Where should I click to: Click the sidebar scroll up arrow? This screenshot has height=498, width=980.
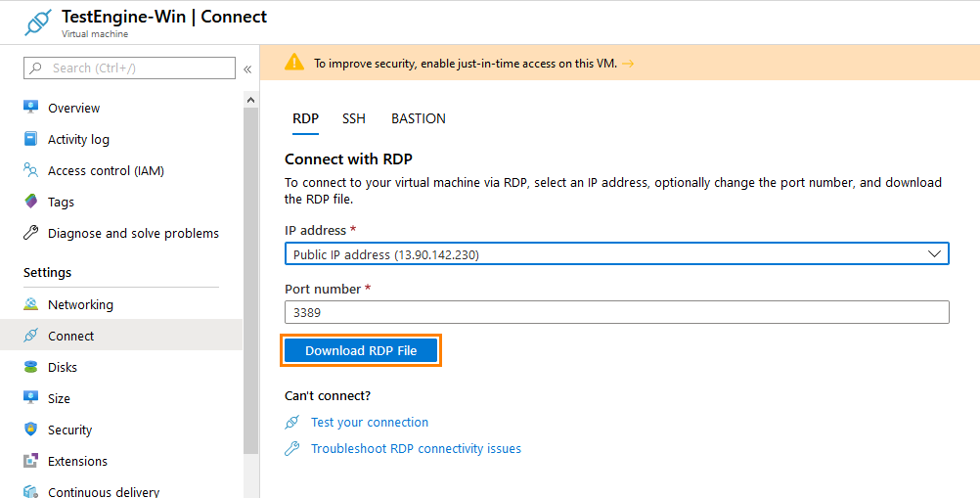coord(250,100)
